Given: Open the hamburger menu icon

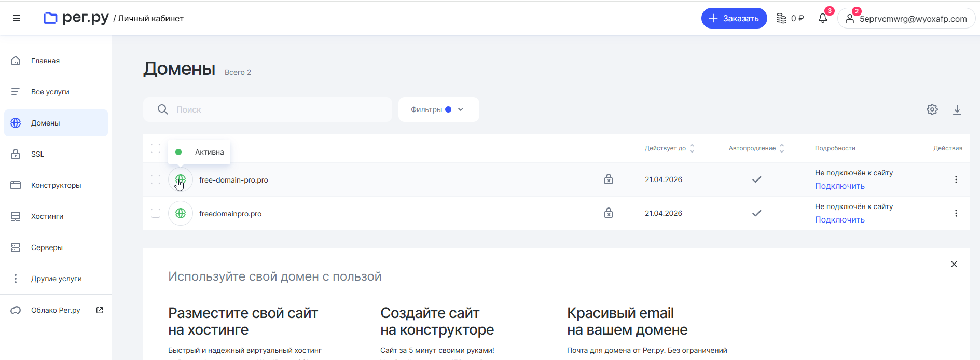Looking at the screenshot, I should [x=17, y=18].
